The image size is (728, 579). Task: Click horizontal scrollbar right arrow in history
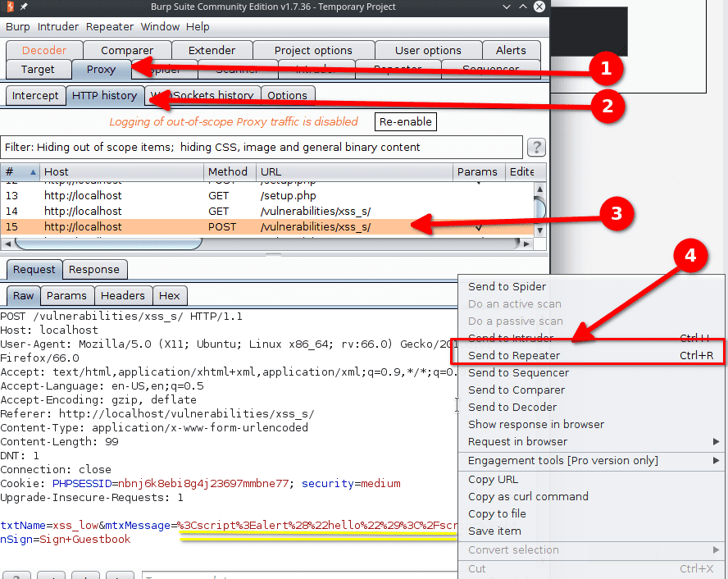click(526, 244)
